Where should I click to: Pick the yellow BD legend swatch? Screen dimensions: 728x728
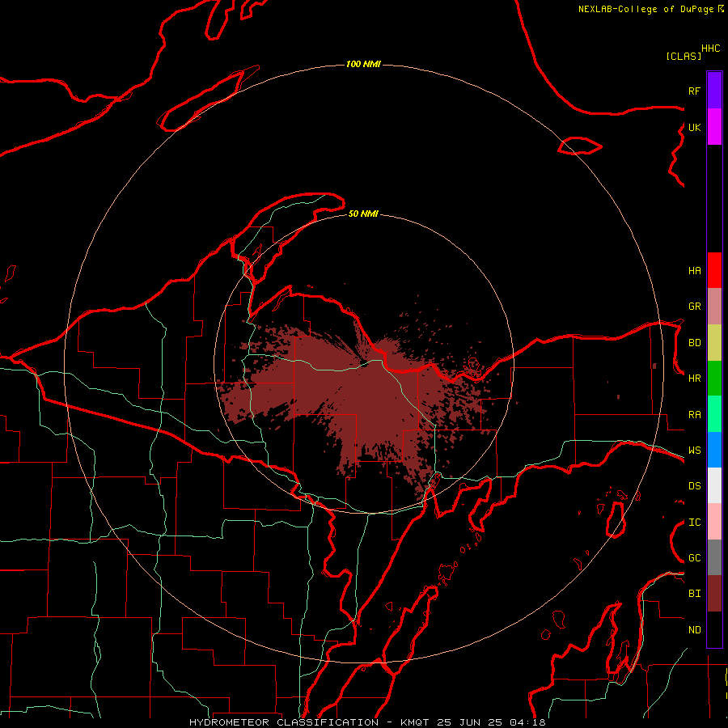[x=714, y=343]
